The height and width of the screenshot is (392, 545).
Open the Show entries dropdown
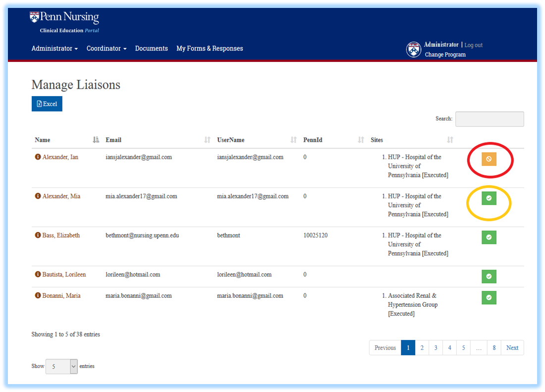tap(61, 366)
